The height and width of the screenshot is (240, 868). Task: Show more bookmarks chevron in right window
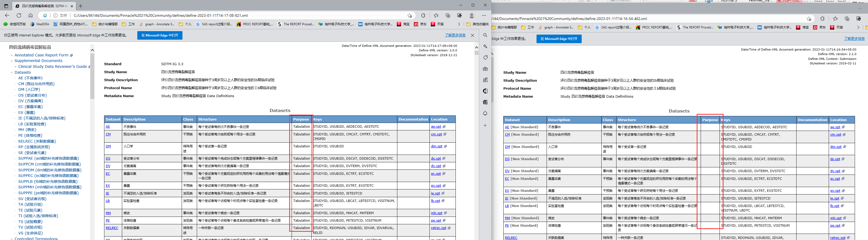pos(858,27)
